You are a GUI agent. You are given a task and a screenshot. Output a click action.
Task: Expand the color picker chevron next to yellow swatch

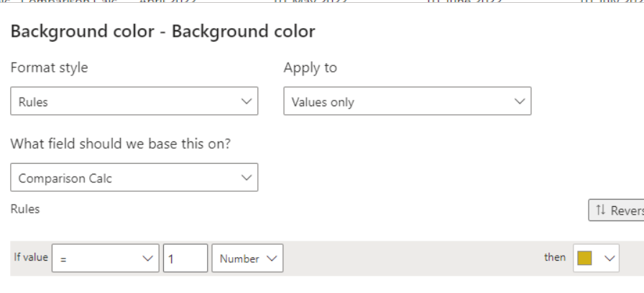610,258
